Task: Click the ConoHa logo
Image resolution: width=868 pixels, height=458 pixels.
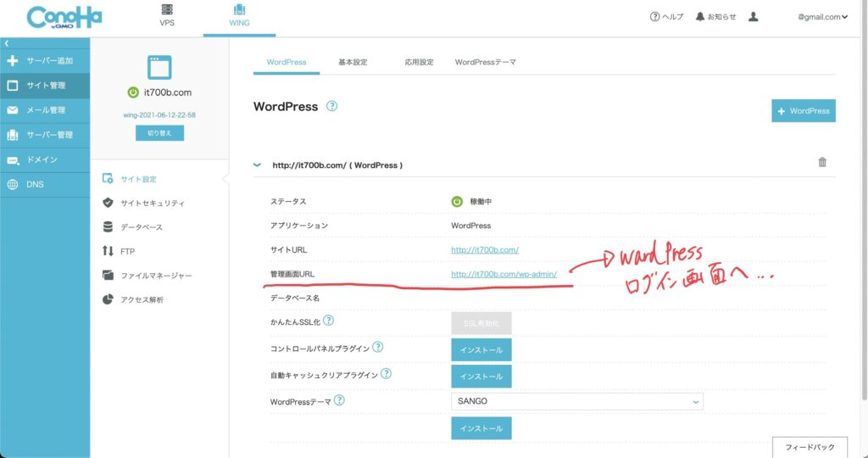Action: 64,18
